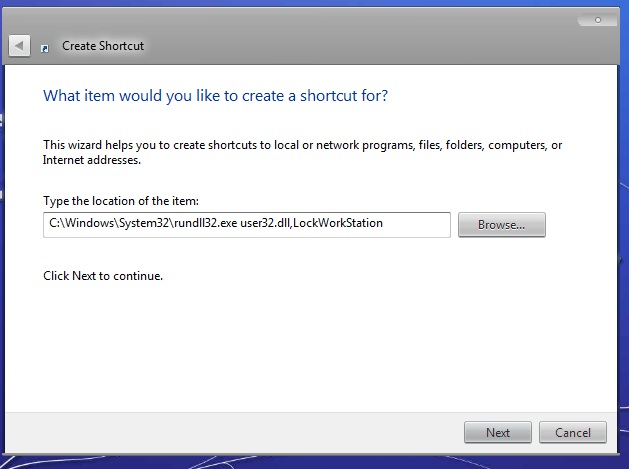Screen dimensions: 629x469
Task: Cancel the shortcut creation
Action: [572, 432]
